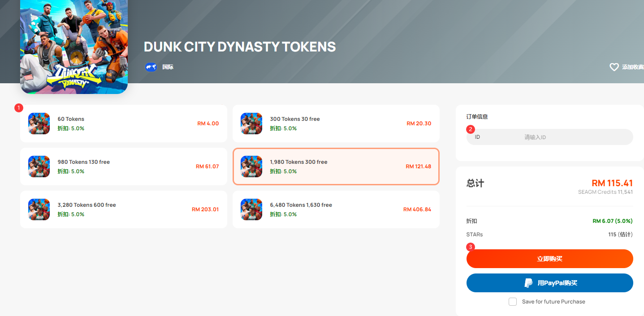Choose the 300 Tokens 30 free option
Image resolution: width=644 pixels, height=316 pixels.
point(336,124)
